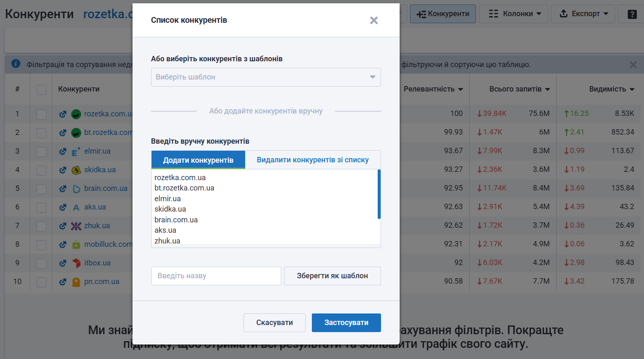
Task: Click the Конкуренти toolbar button
Action: point(443,14)
